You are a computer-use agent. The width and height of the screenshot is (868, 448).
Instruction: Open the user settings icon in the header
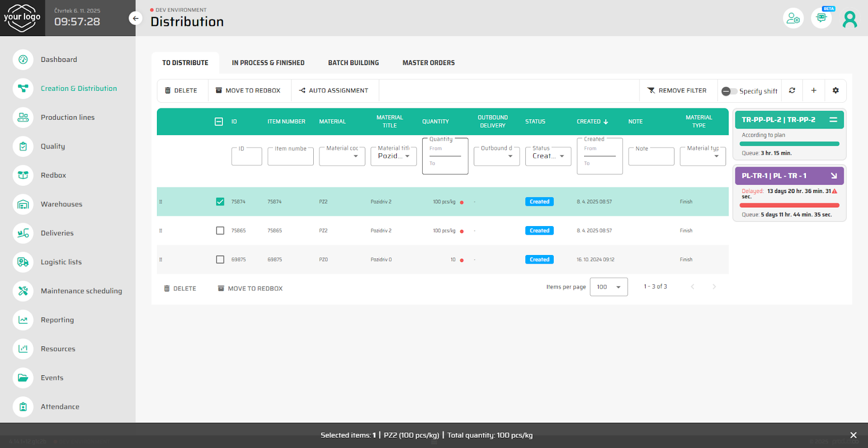(793, 19)
